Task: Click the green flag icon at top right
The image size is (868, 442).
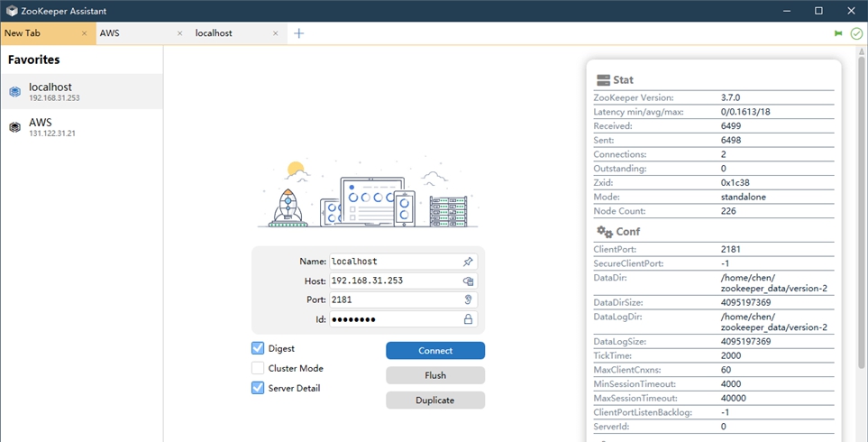Action: coord(838,33)
